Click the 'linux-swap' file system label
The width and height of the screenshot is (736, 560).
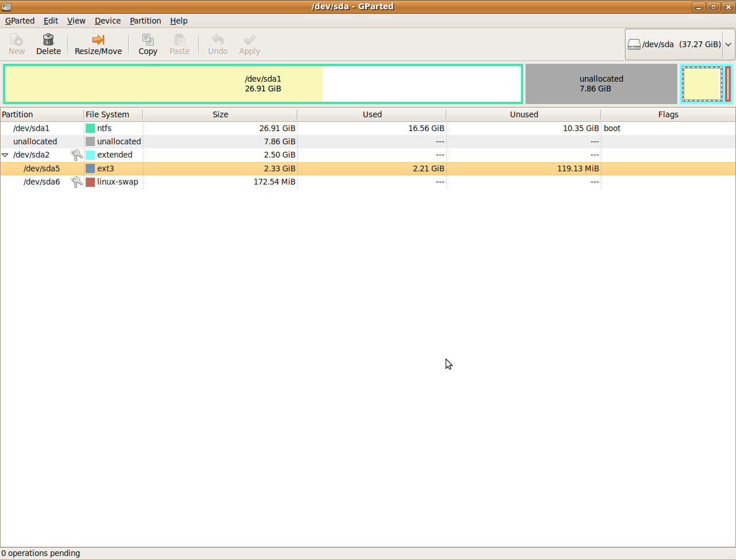pyautogui.click(x=117, y=182)
